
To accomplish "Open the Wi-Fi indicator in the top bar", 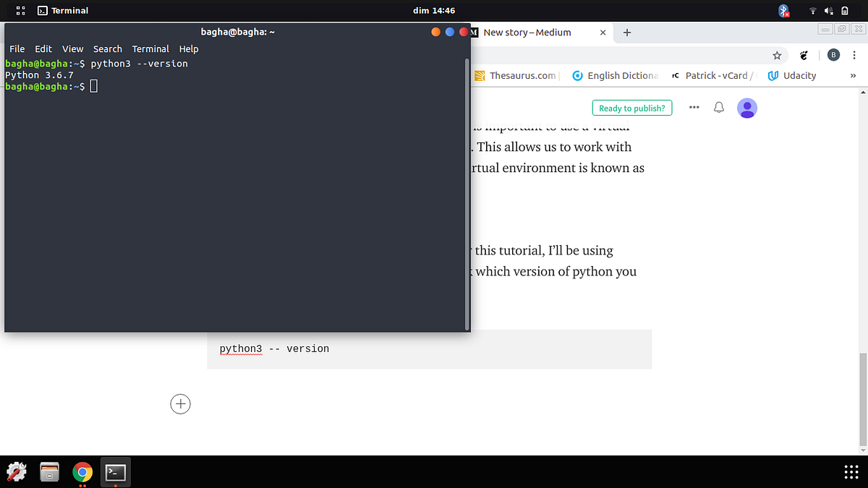I will click(812, 10).
